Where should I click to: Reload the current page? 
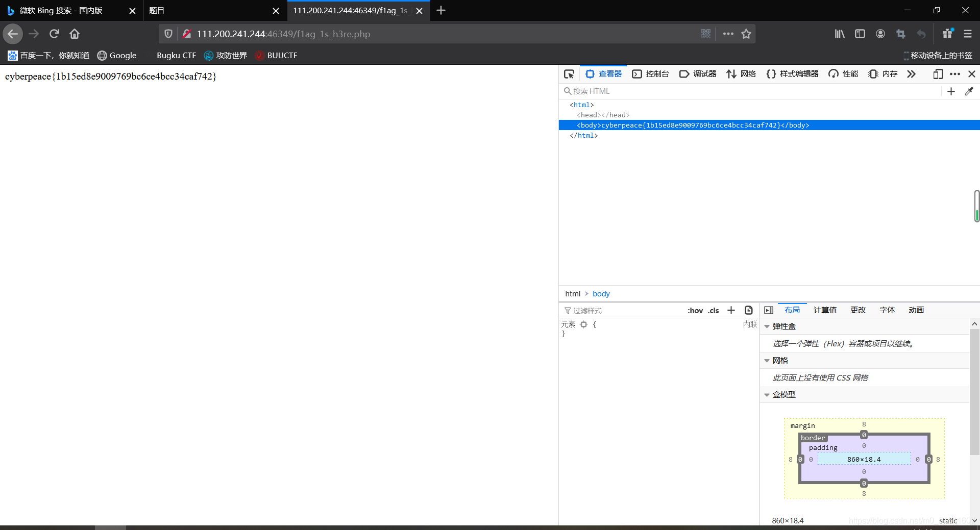(x=54, y=34)
